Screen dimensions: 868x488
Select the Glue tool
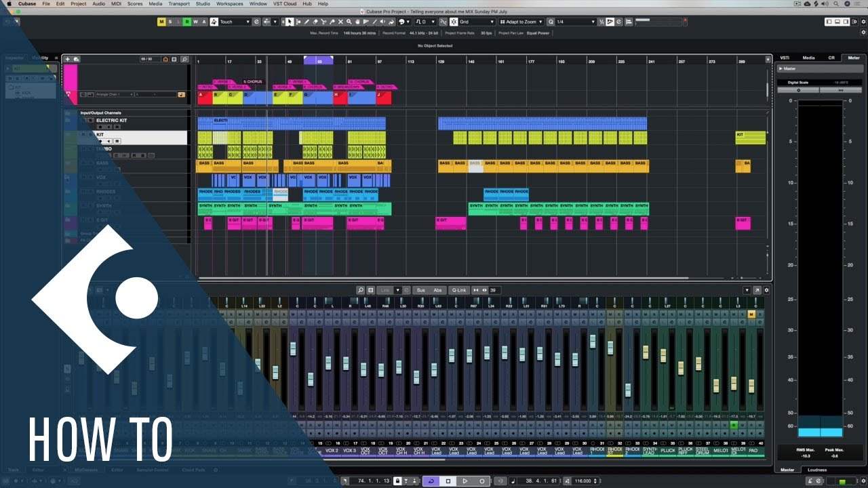pyautogui.click(x=332, y=22)
